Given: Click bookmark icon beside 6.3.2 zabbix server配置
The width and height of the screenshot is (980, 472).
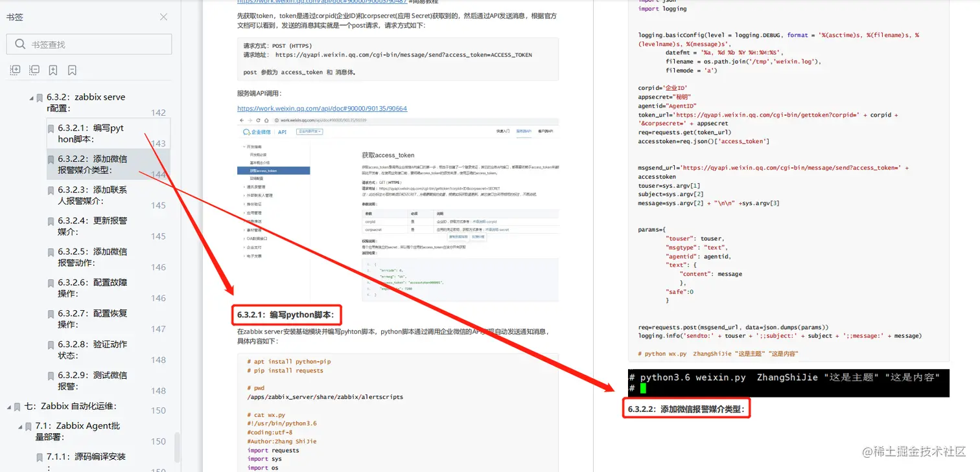Looking at the screenshot, I should click(40, 98).
